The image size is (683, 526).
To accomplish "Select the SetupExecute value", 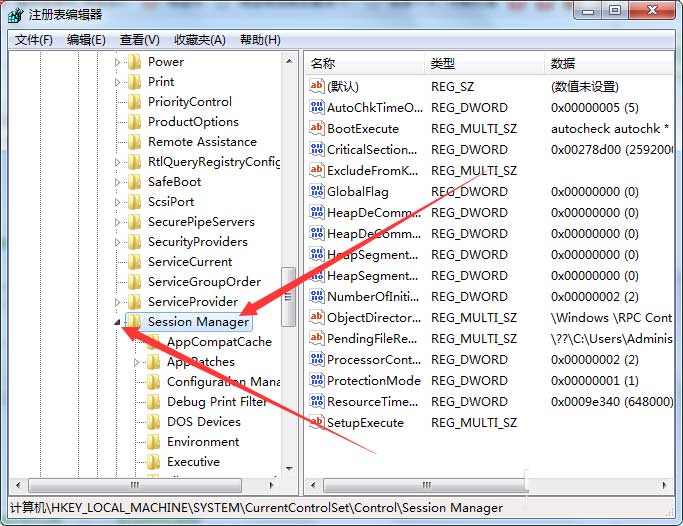I will click(365, 423).
